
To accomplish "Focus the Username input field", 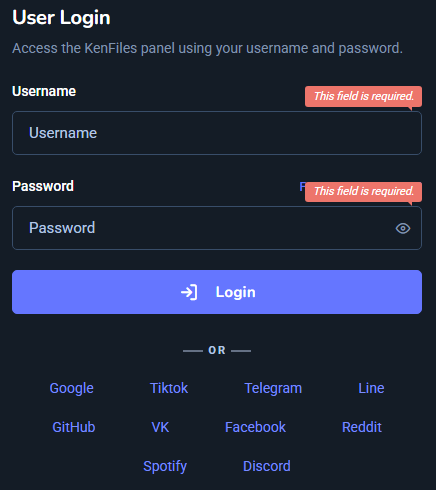I will click(x=217, y=133).
